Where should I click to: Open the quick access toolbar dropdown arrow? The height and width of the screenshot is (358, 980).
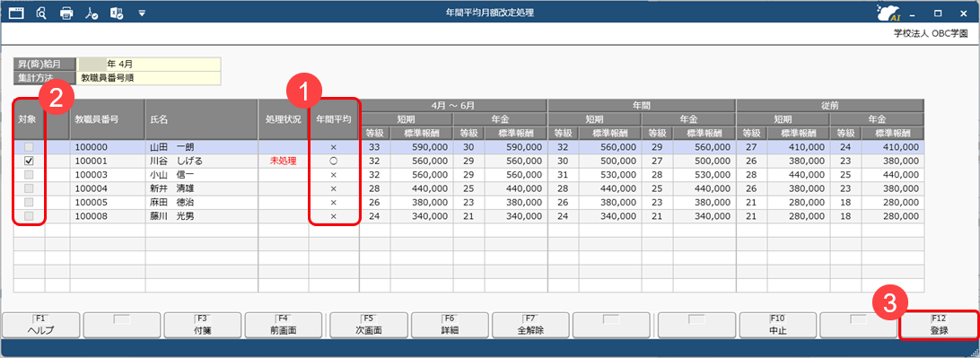[x=142, y=13]
